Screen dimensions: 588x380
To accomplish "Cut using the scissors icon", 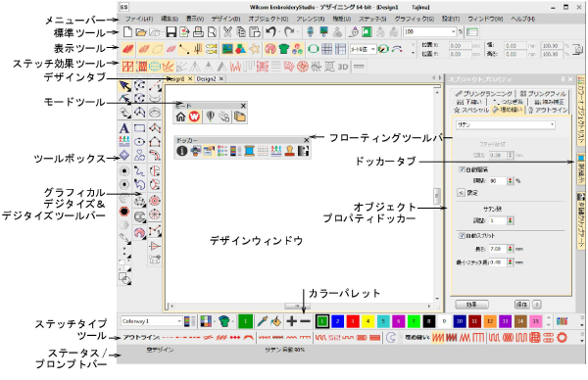I will click(227, 32).
